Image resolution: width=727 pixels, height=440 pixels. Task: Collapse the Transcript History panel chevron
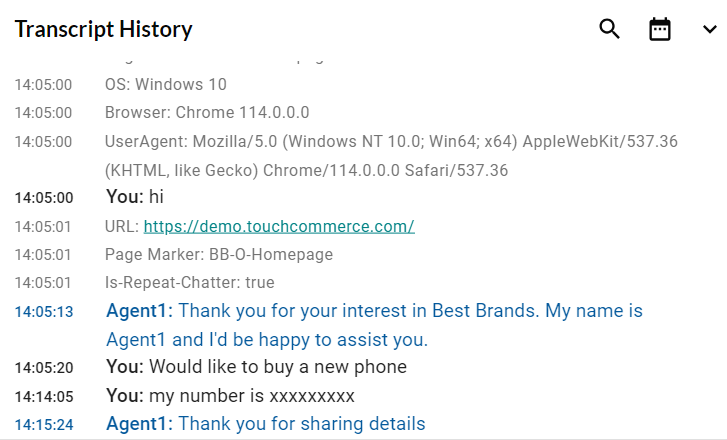point(709,29)
